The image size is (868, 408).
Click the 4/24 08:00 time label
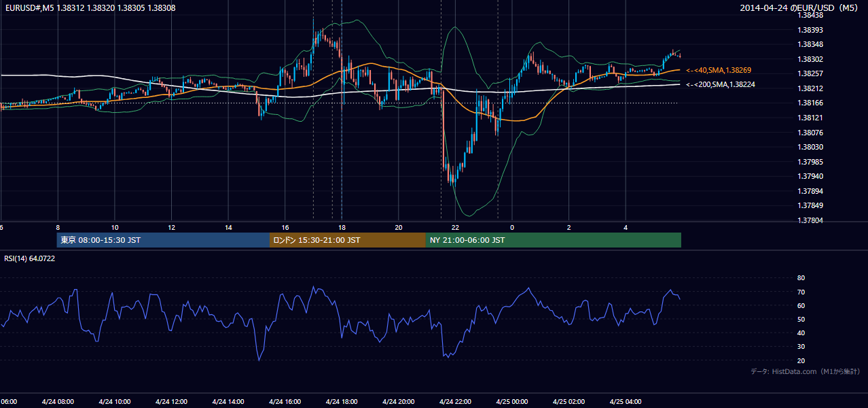click(58, 402)
